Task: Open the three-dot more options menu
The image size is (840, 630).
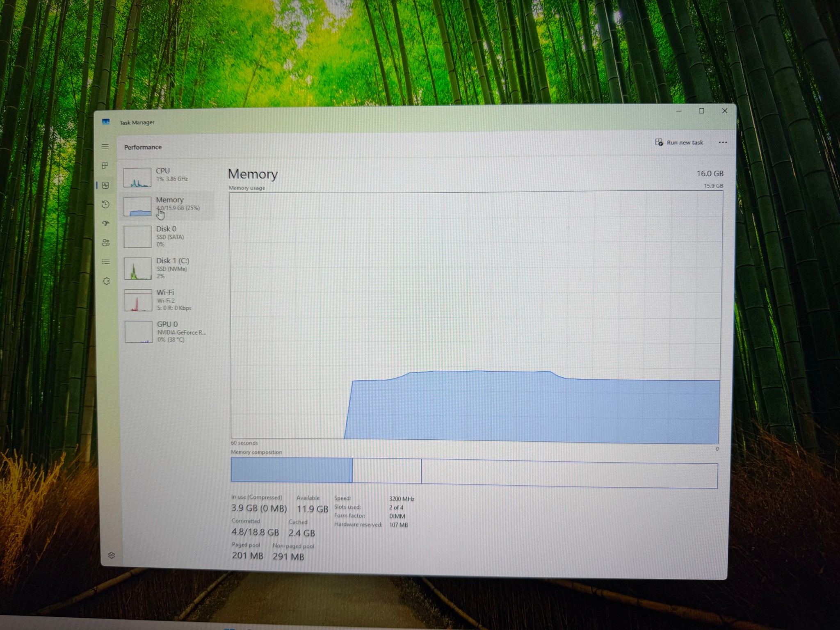Action: point(723,143)
